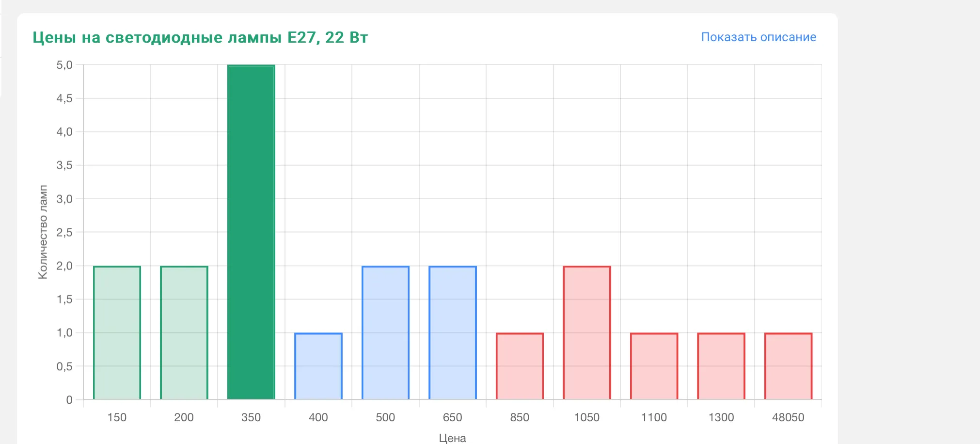980x444 pixels.
Task: Click the red bar for price 1100
Action: [654, 366]
